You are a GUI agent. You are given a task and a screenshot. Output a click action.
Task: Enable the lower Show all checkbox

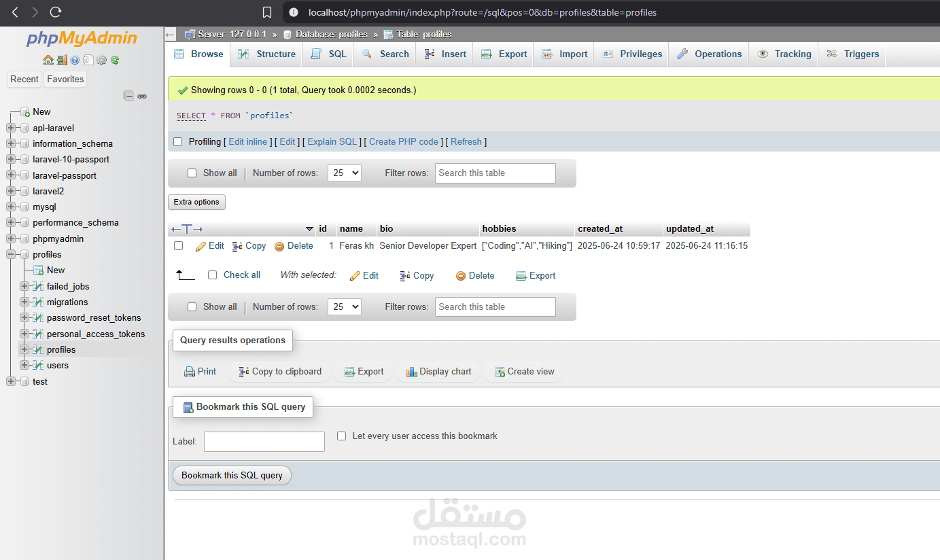pyautogui.click(x=192, y=307)
